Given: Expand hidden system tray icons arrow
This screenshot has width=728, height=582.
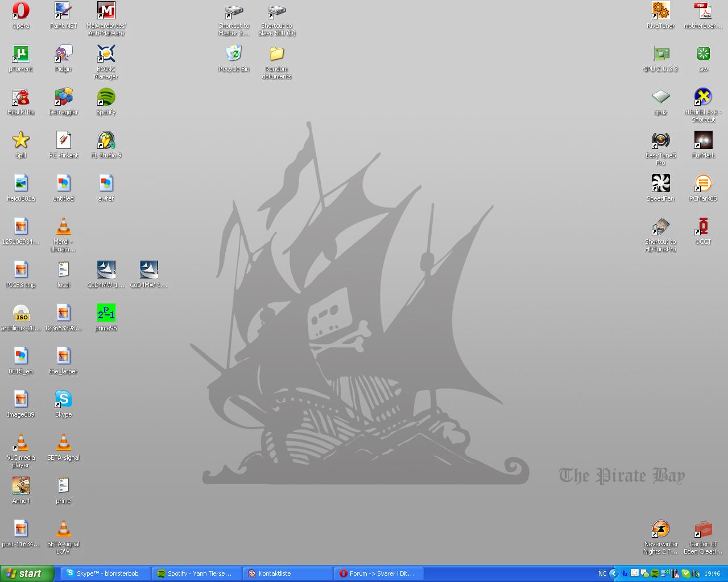Looking at the screenshot, I should [614, 573].
